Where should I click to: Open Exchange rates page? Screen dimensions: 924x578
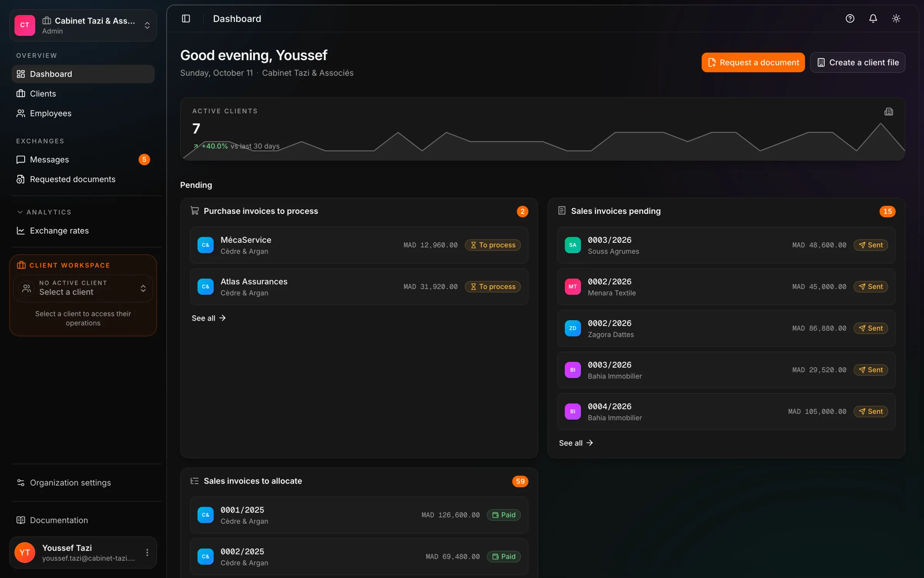[x=83, y=230]
